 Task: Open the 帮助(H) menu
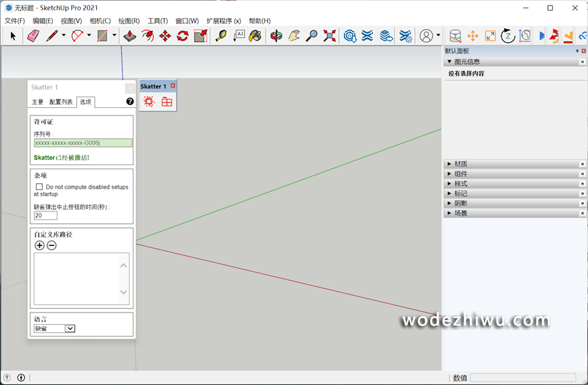[x=259, y=21]
